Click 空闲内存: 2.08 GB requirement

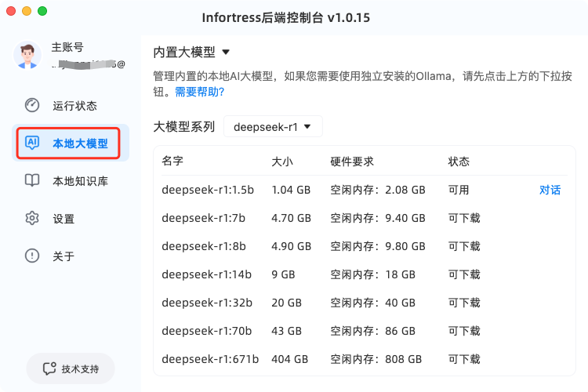pyautogui.click(x=378, y=190)
